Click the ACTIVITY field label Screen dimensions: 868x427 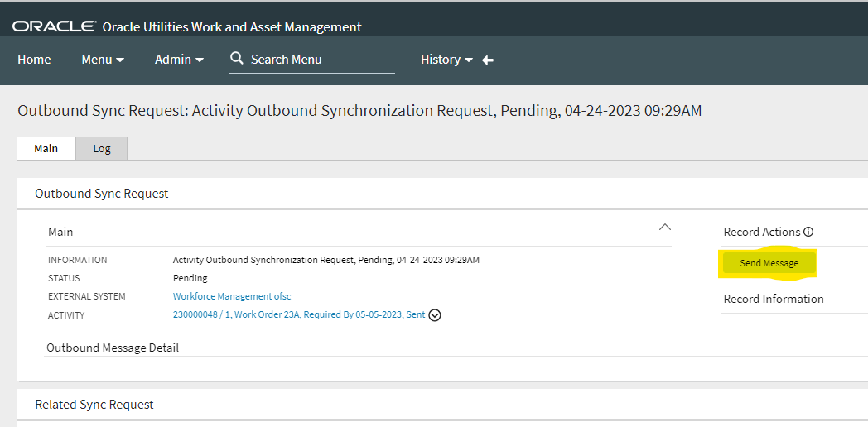[x=66, y=315]
